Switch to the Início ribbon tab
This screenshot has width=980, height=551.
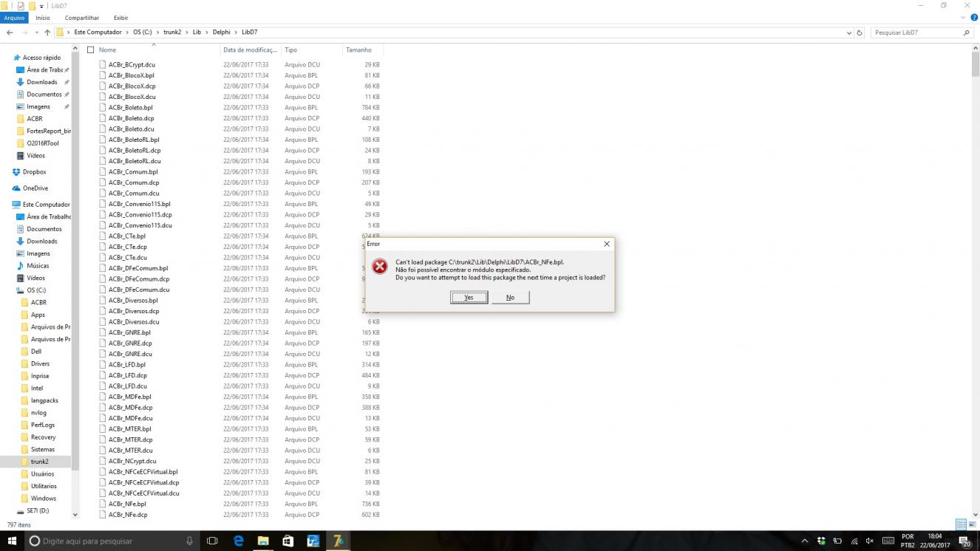[x=43, y=18]
